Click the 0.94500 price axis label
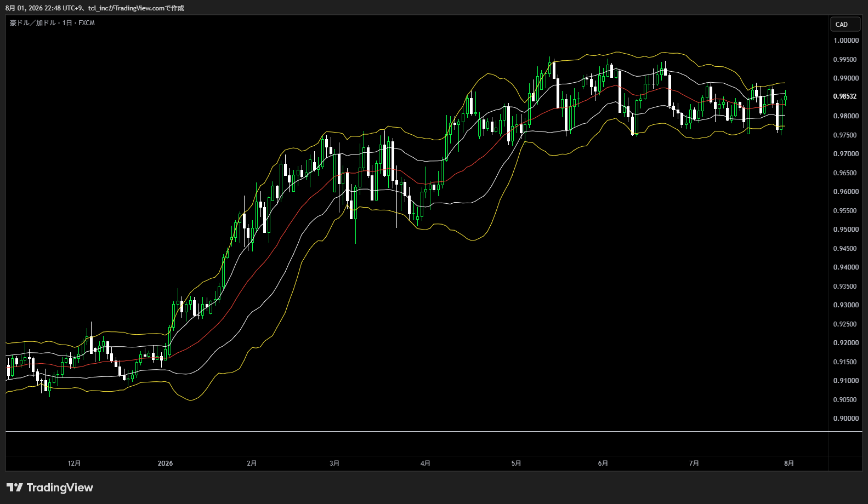The height and width of the screenshot is (504, 868). click(x=846, y=249)
